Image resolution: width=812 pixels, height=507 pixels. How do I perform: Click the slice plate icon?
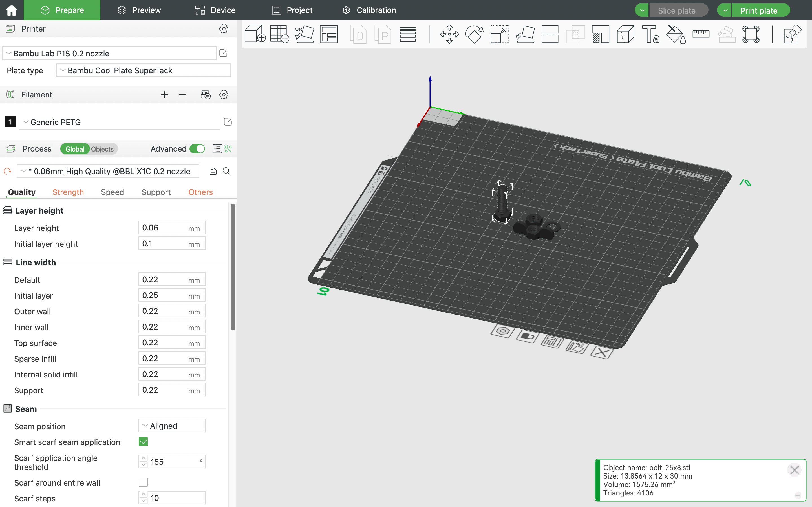click(x=676, y=10)
